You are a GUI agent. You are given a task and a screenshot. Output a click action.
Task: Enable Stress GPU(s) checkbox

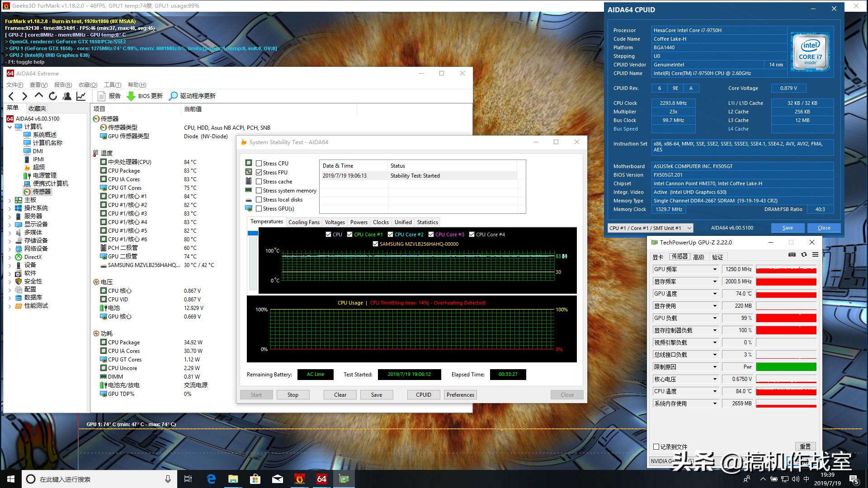tap(259, 209)
